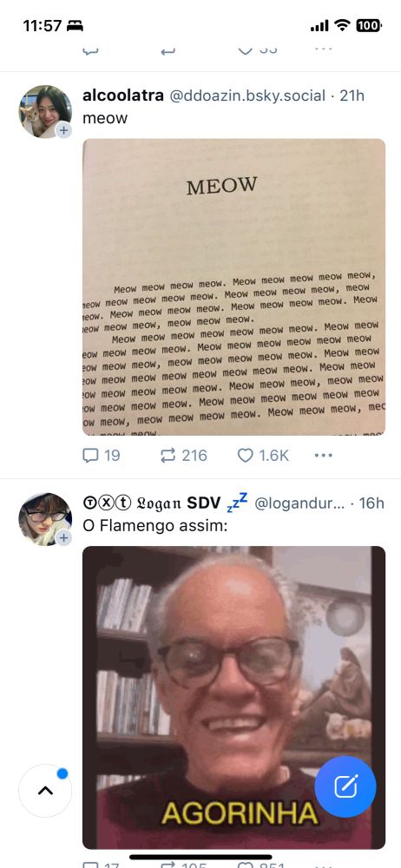The width and height of the screenshot is (401, 868).
Task: Open the battery indicator in the status bar
Action: pyautogui.click(x=369, y=25)
